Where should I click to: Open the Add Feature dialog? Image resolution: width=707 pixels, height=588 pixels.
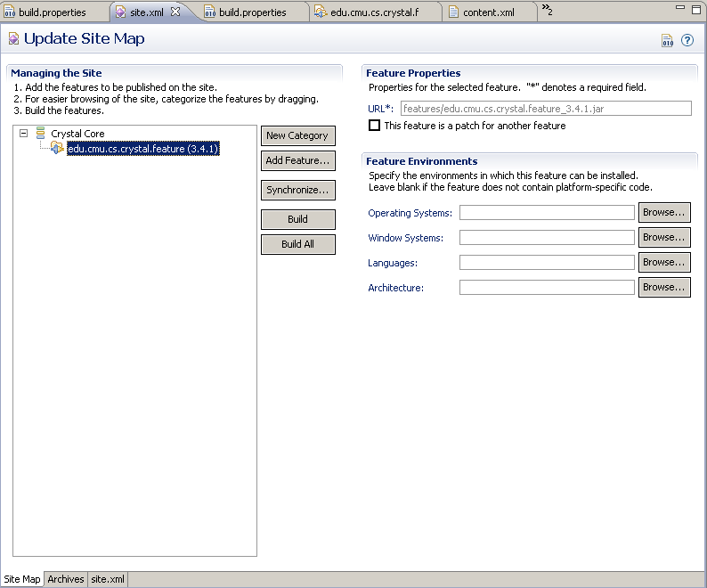(x=298, y=160)
